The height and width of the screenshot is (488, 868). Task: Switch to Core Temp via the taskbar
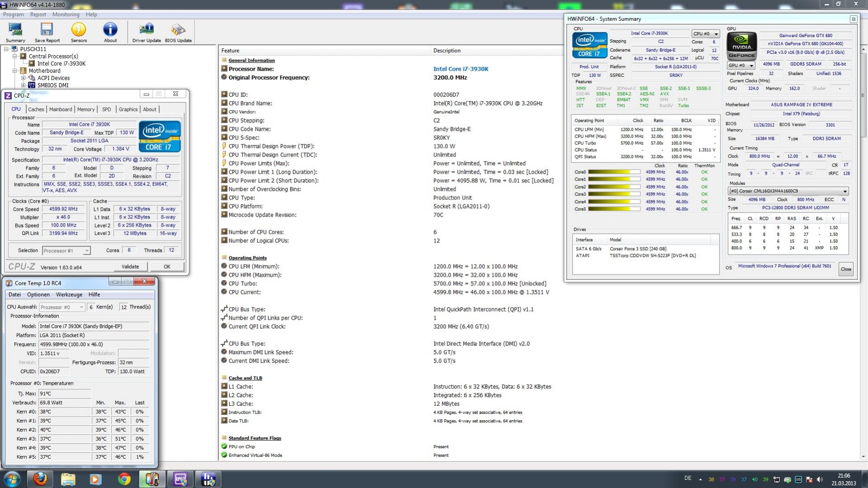click(152, 479)
